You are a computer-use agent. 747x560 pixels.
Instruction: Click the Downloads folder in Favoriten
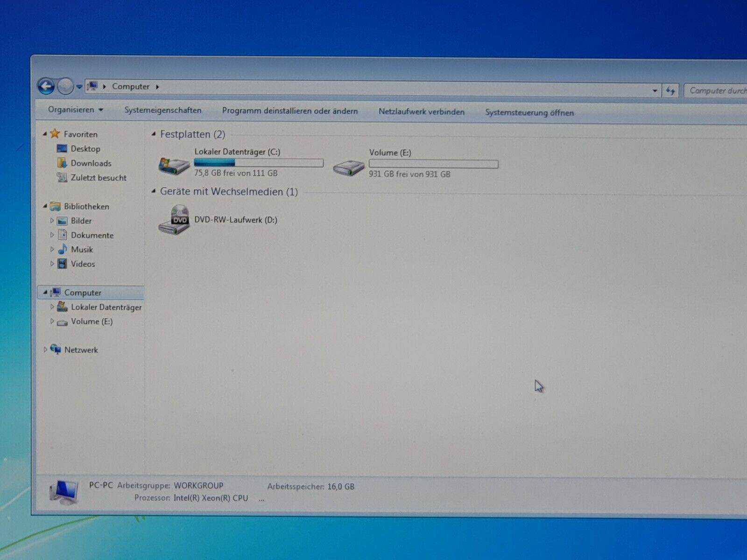pyautogui.click(x=91, y=163)
